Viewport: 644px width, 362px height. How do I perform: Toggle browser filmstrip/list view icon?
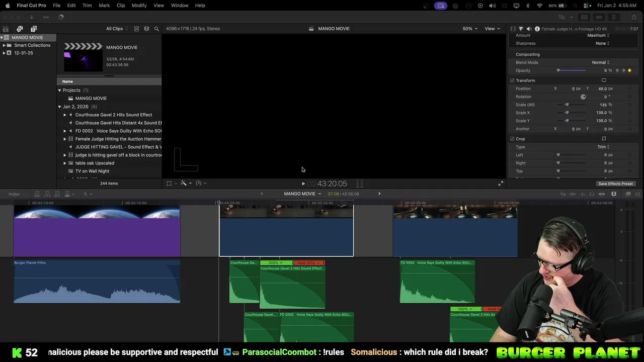136,29
